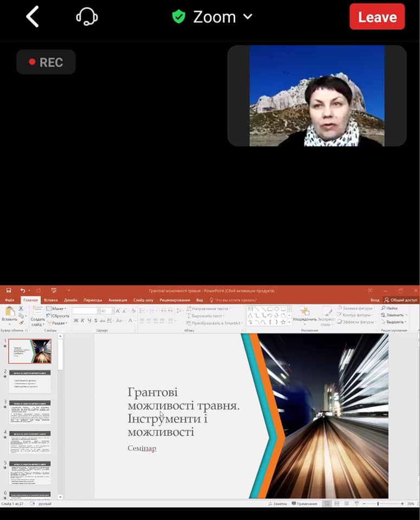Click the Общий доступ share button
The height and width of the screenshot is (520, 420).
pos(400,300)
